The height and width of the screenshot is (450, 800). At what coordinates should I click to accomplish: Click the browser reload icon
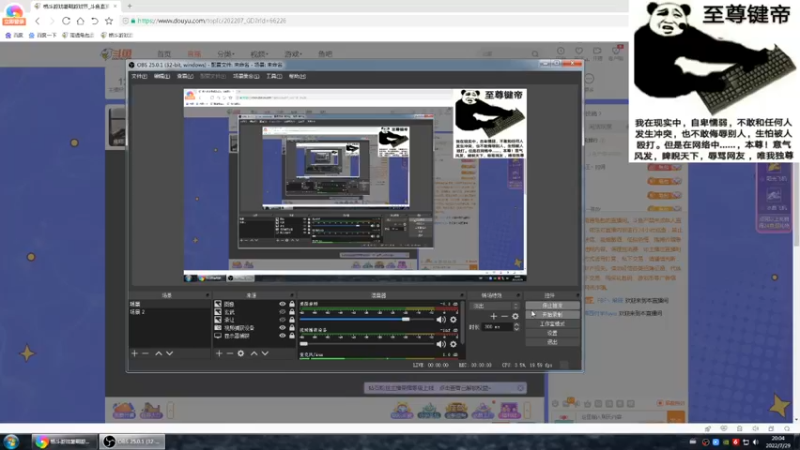pyautogui.click(x=66, y=21)
